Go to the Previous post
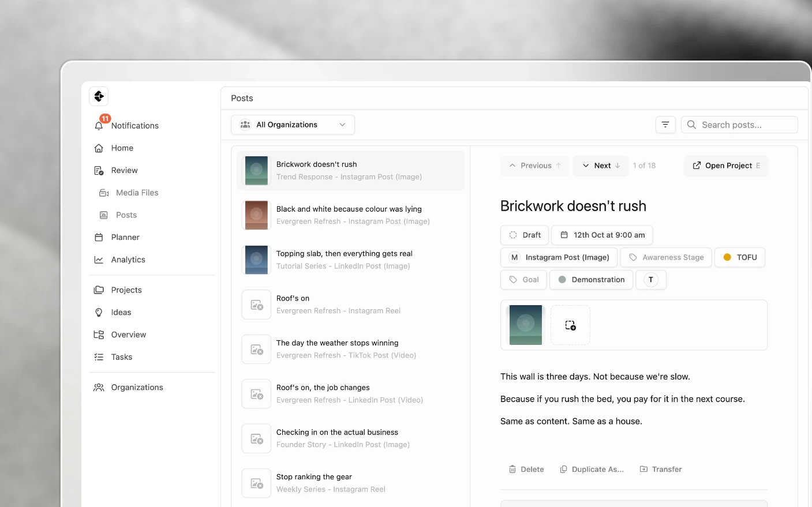This screenshot has height=507, width=812. 535,166
